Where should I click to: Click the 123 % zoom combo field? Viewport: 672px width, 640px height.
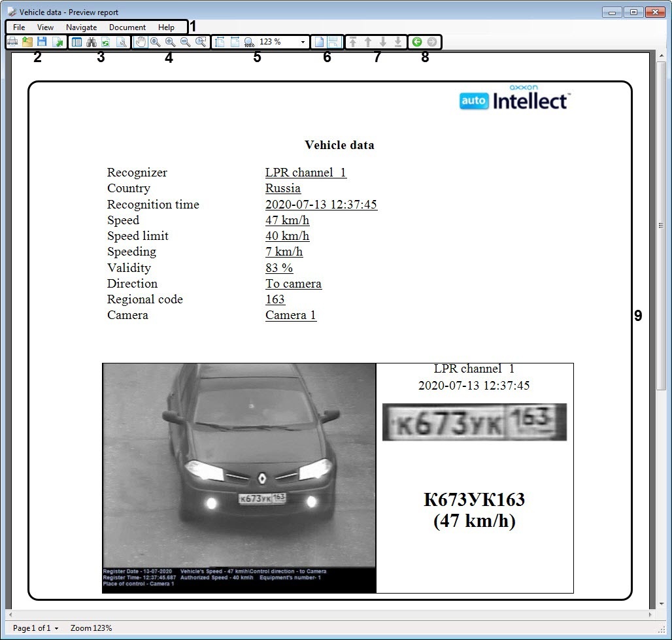pos(282,42)
